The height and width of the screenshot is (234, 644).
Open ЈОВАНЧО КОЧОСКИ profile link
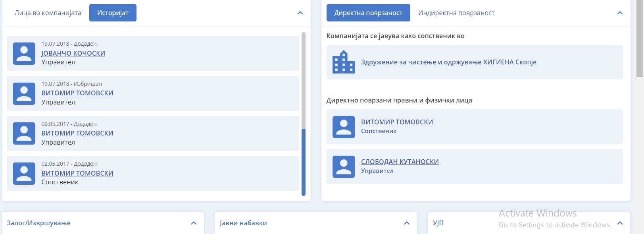tap(73, 53)
